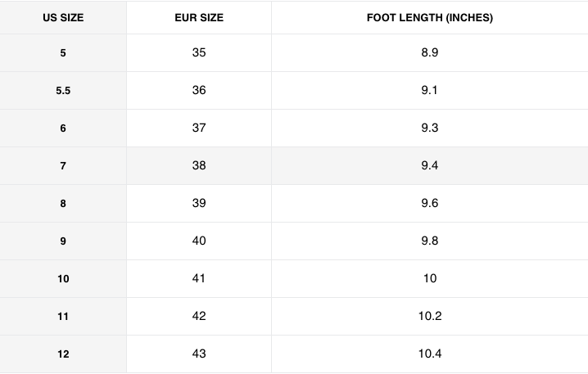Click US size 10 row label
The image size is (588, 374).
tap(63, 279)
